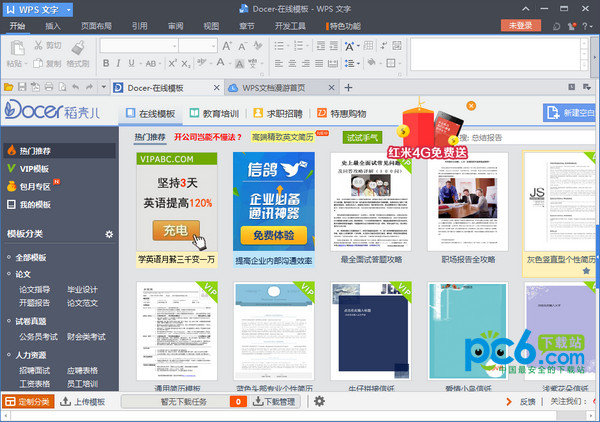Screen dimensions: 600x422
Task: Click the line spacing icon
Action: [349, 63]
